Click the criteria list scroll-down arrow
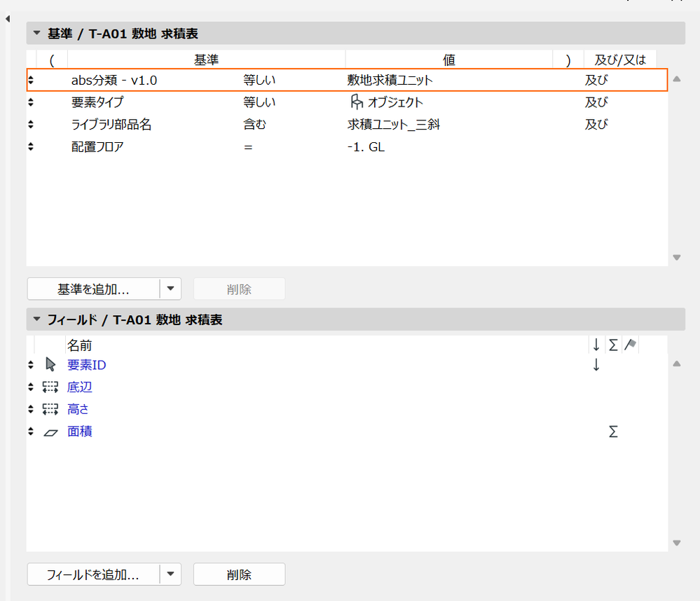 [677, 258]
